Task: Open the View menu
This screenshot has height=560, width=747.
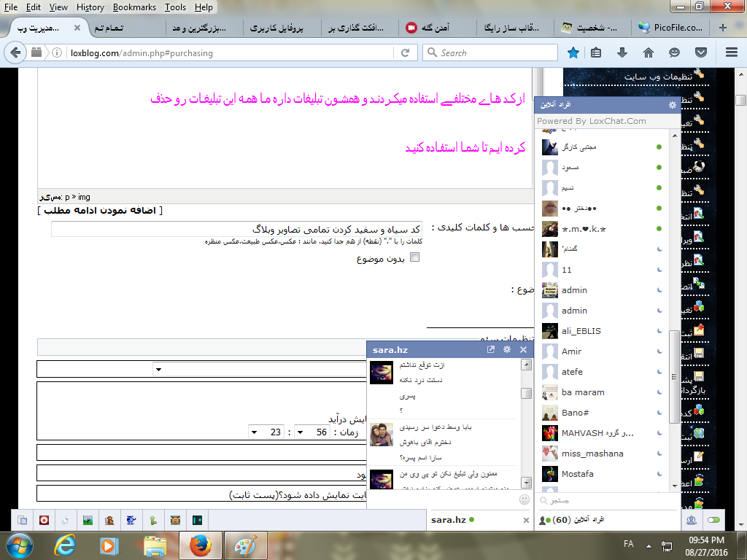Action: (58, 7)
